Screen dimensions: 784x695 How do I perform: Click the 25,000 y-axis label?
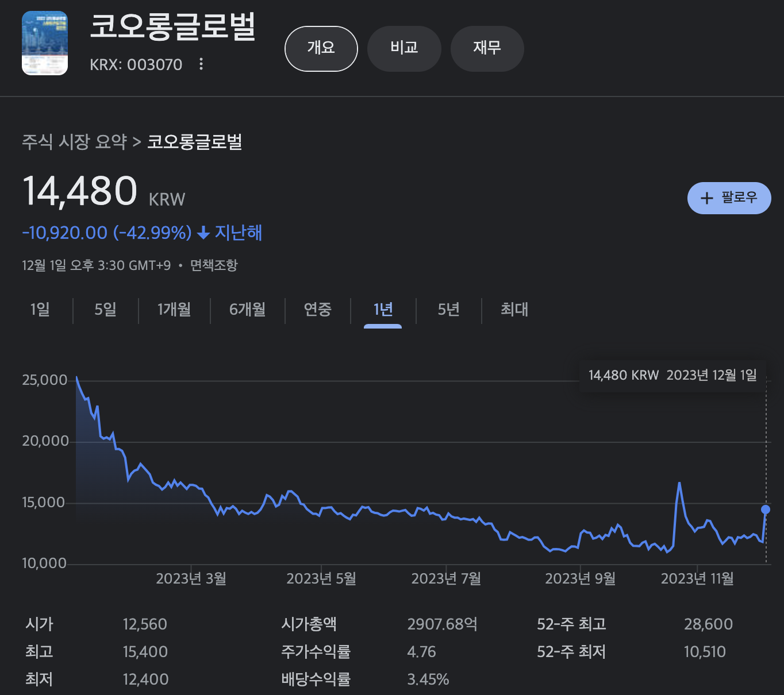pos(45,380)
